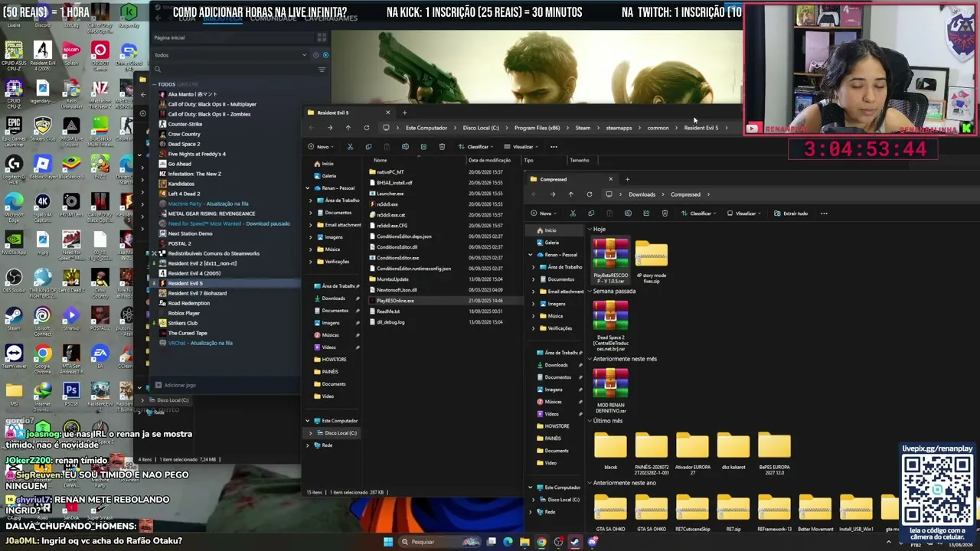Sort files by Data de modificação column
Screen dimensions: 980x551
pyautogui.click(x=489, y=161)
